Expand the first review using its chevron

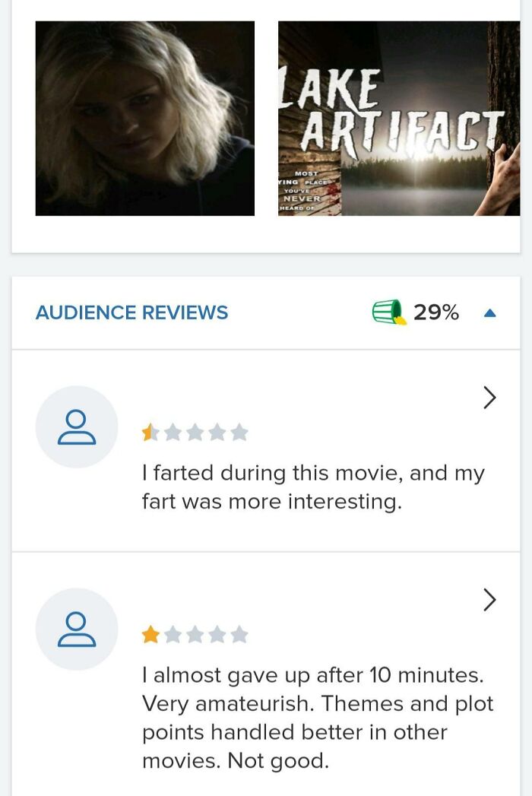(x=490, y=397)
